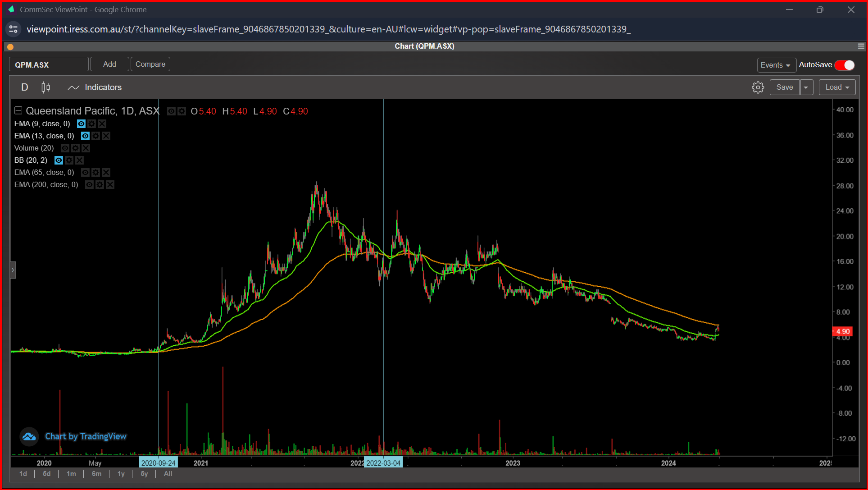The width and height of the screenshot is (868, 490).
Task: Click the 2020-09-24 date marker label
Action: [x=158, y=463]
